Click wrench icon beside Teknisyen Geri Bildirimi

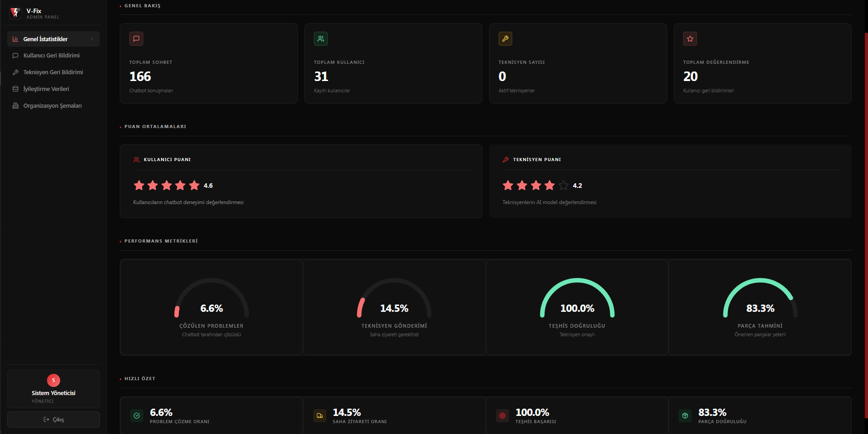pos(15,72)
